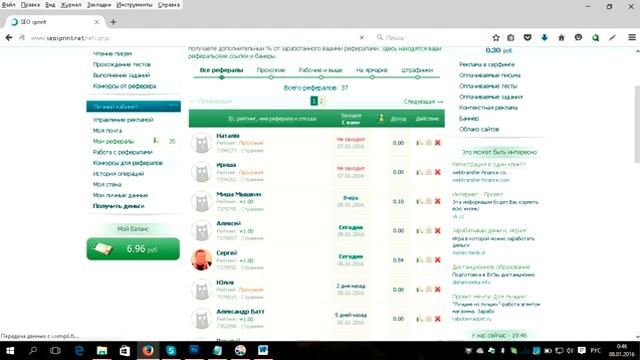Switch to the Прохожие tab
This screenshot has width=640, height=360.
(271, 70)
